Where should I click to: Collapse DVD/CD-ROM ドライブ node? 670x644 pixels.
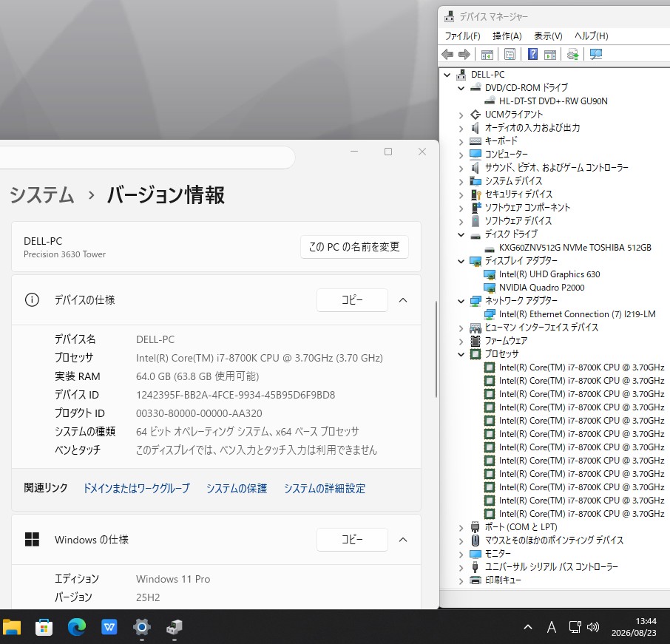[x=461, y=88]
